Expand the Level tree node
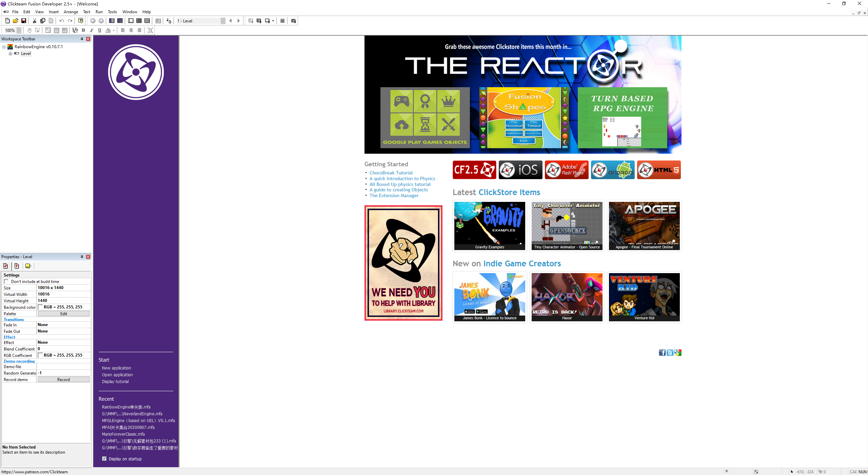This screenshot has width=868, height=475. tap(10, 54)
